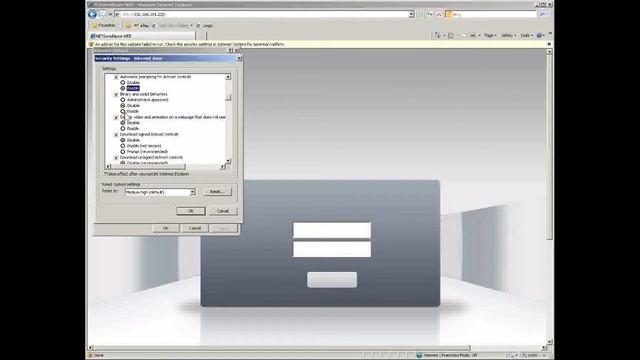Click OK in the Internet Options dialog behind
This screenshot has width=640, height=360.
point(165,228)
